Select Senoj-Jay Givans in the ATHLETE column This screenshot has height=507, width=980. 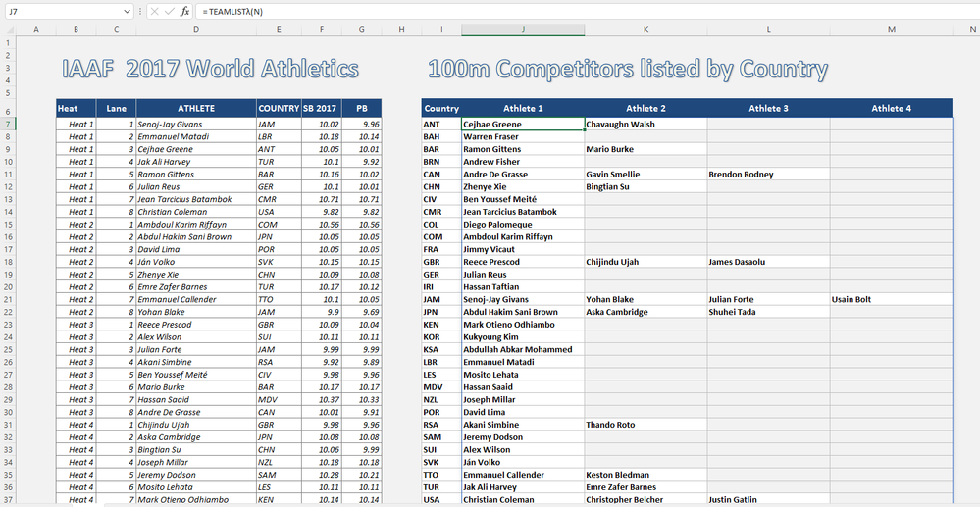click(196, 124)
